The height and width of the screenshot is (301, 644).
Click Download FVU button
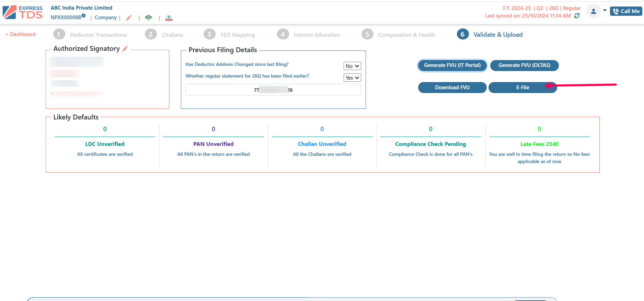pyautogui.click(x=452, y=88)
